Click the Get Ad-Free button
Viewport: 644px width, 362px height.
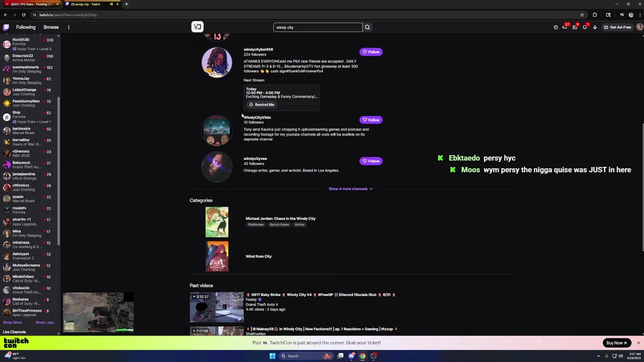(x=617, y=27)
